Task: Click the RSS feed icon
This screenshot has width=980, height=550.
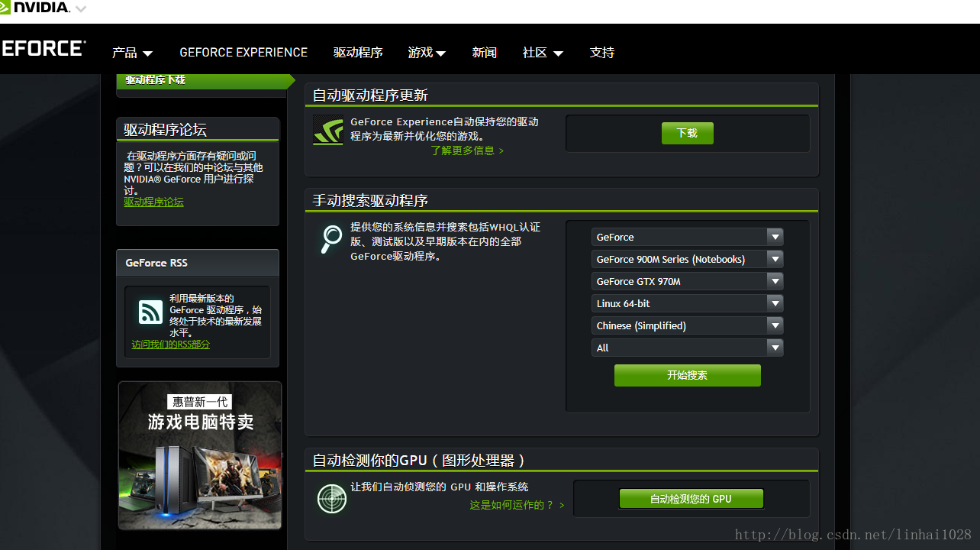Action: coord(150,312)
